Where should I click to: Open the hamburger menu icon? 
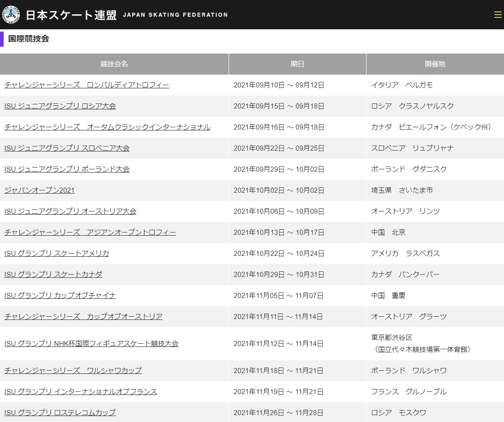coord(498,15)
